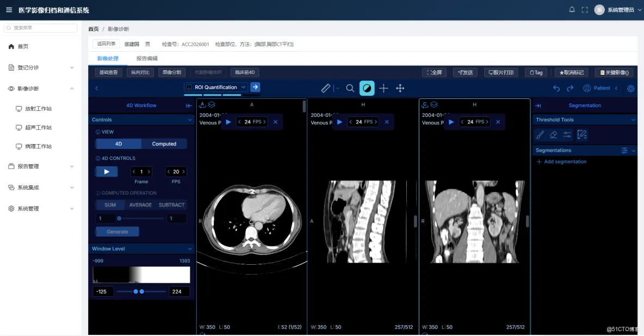
Task: Click orientation icon in axial viewport
Action: 202,105
